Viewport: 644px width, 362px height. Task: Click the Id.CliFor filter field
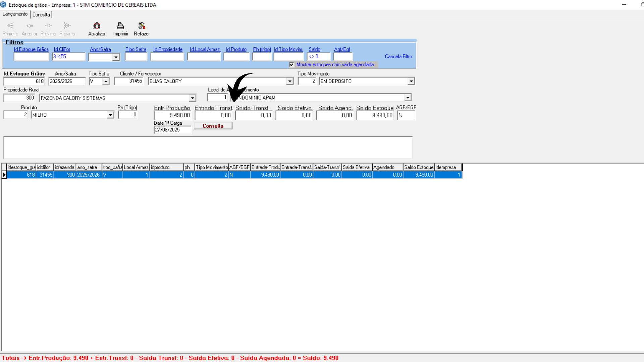point(68,57)
